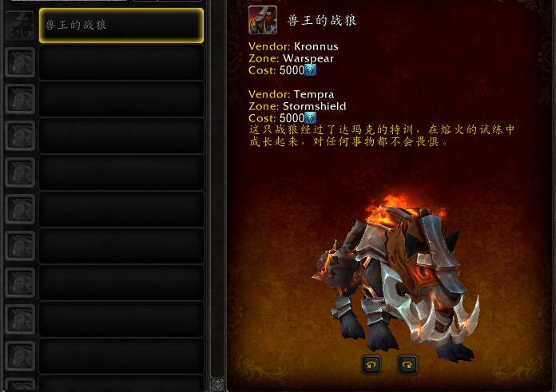Click the third greyed mount icon in list
This screenshot has height=392, width=556.
[x=20, y=136]
